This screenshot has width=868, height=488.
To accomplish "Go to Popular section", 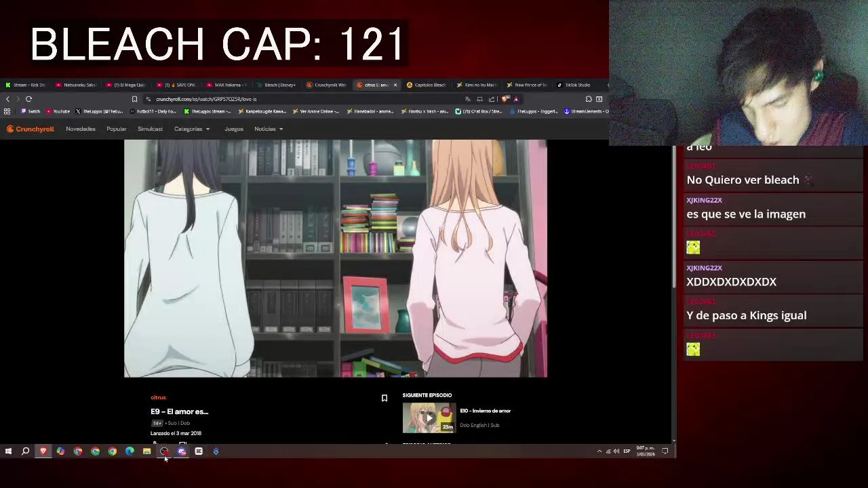I will pos(117,129).
